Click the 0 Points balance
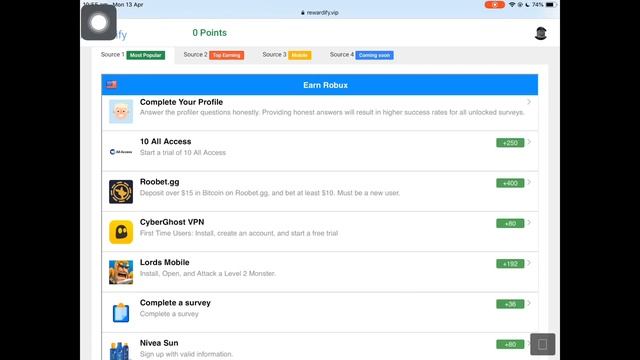 [x=209, y=33]
